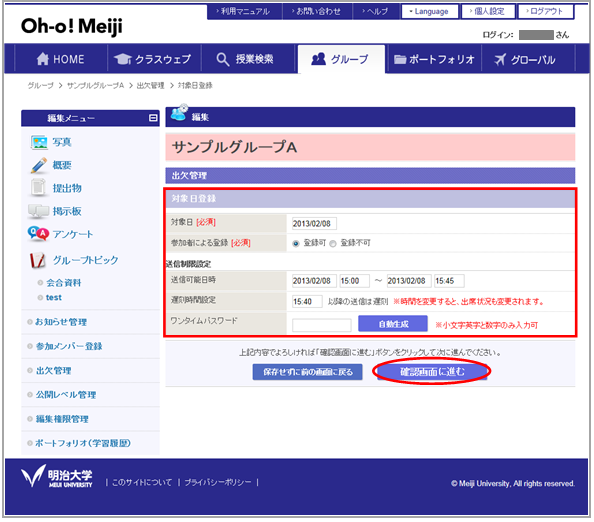The width and height of the screenshot is (594, 522).
Task: Click グループ in the breadcrumb
Action: [x=40, y=86]
